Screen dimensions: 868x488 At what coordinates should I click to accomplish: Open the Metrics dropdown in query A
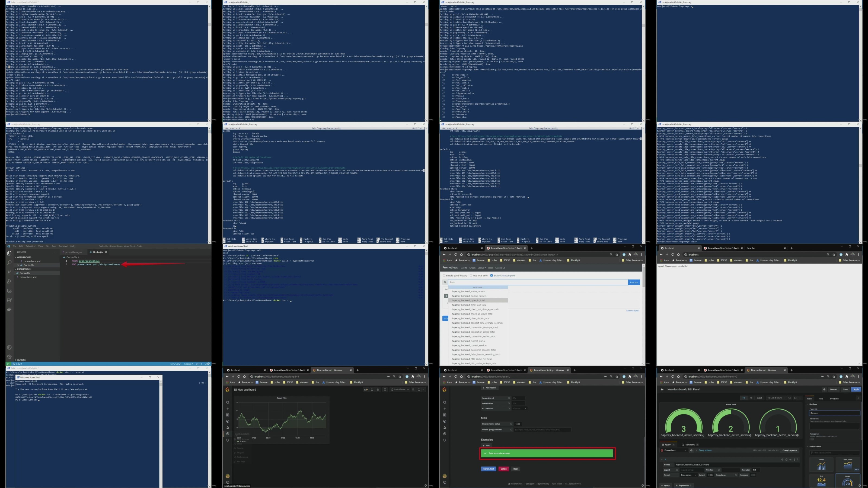pyautogui.click(x=668, y=465)
